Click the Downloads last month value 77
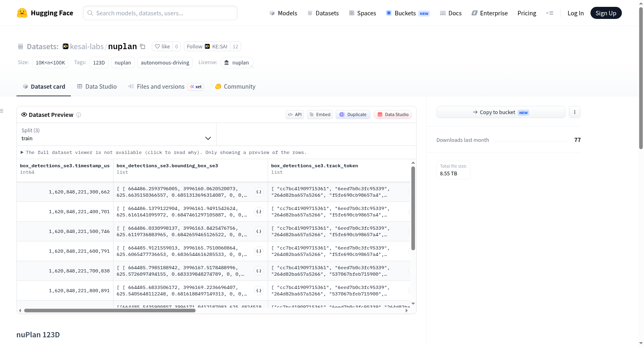644x347 pixels. 578,140
